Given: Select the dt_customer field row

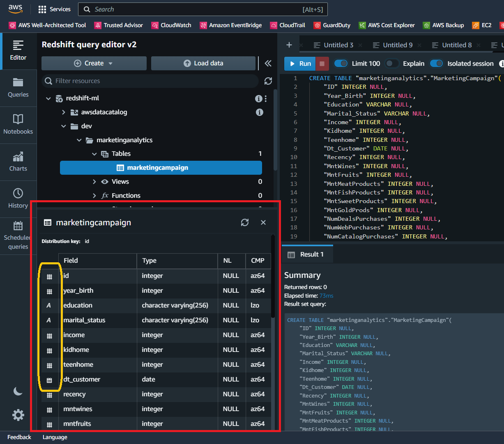Looking at the screenshot, I should (156, 379).
